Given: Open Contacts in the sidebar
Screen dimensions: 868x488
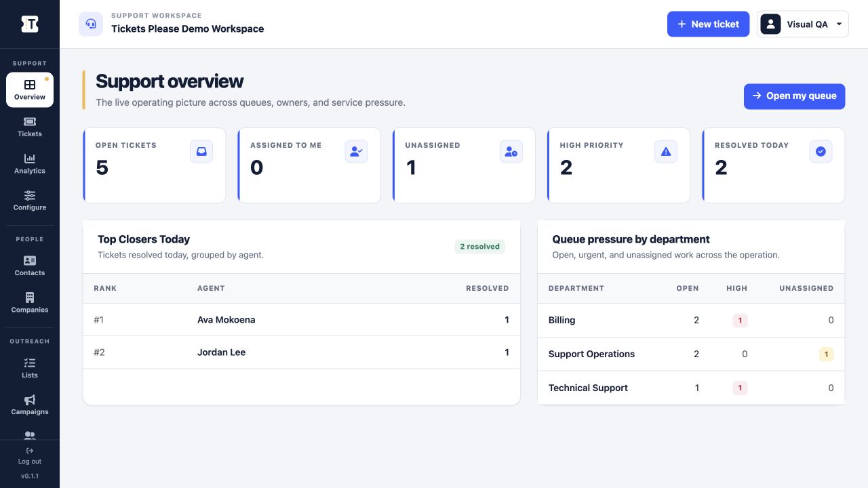Looking at the screenshot, I should pos(30,266).
